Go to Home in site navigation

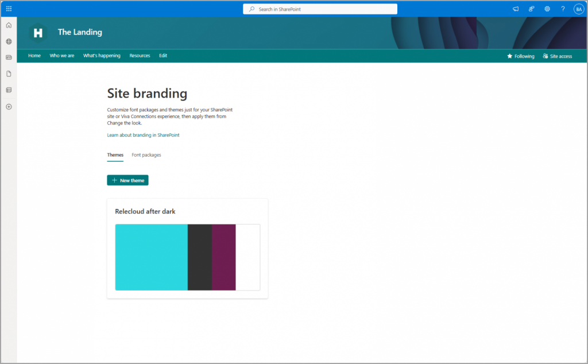(x=34, y=56)
